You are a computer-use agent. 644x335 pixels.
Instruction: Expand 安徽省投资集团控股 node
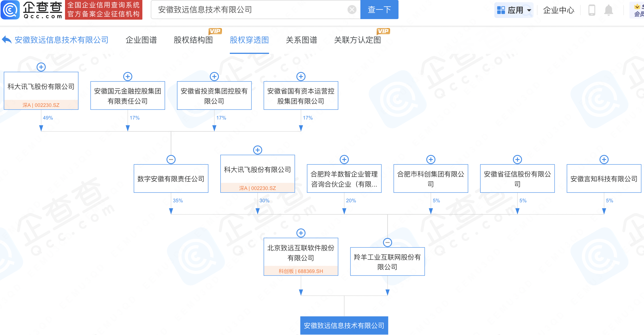pos(214,77)
